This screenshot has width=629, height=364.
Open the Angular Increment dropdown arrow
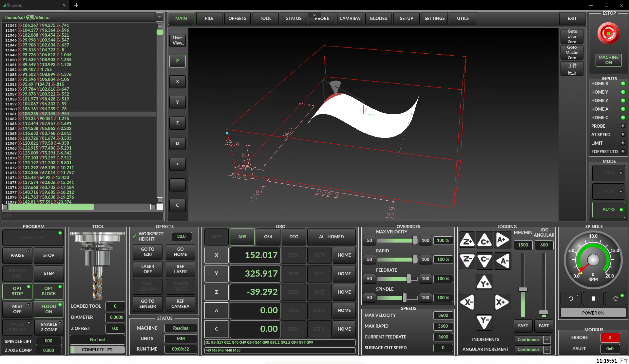[x=546, y=350]
